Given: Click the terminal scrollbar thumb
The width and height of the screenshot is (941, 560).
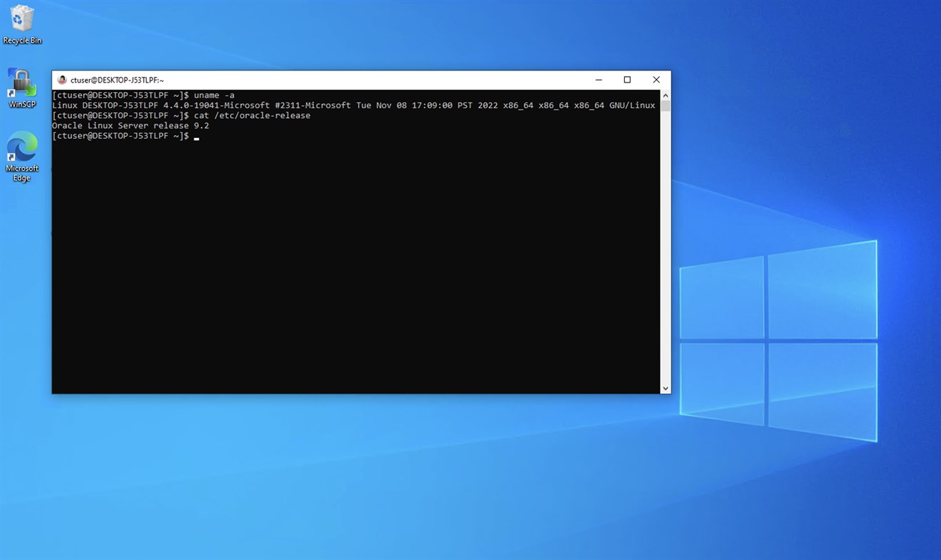Looking at the screenshot, I should click(x=666, y=106).
